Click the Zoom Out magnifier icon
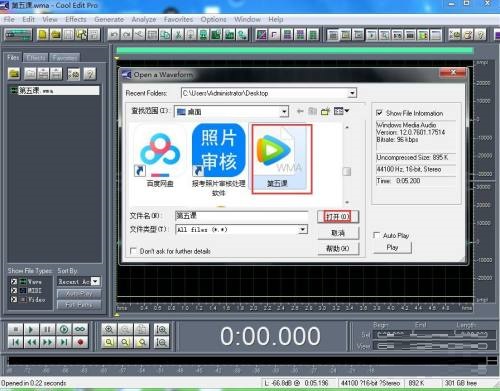Image resolution: width=500 pixels, height=391 pixels. click(125, 329)
